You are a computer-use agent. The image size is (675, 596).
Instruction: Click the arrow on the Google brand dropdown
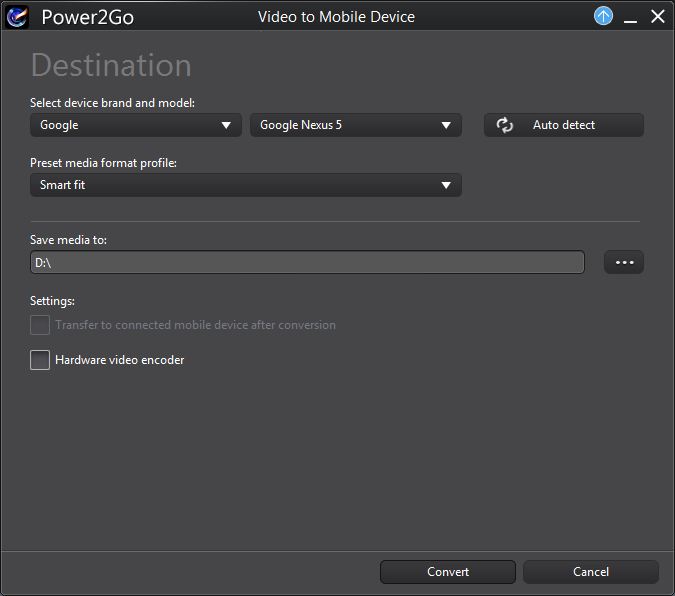click(227, 125)
